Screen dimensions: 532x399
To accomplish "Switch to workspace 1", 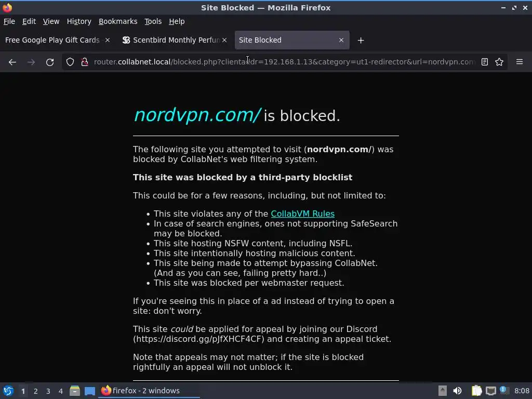I will click(23, 391).
